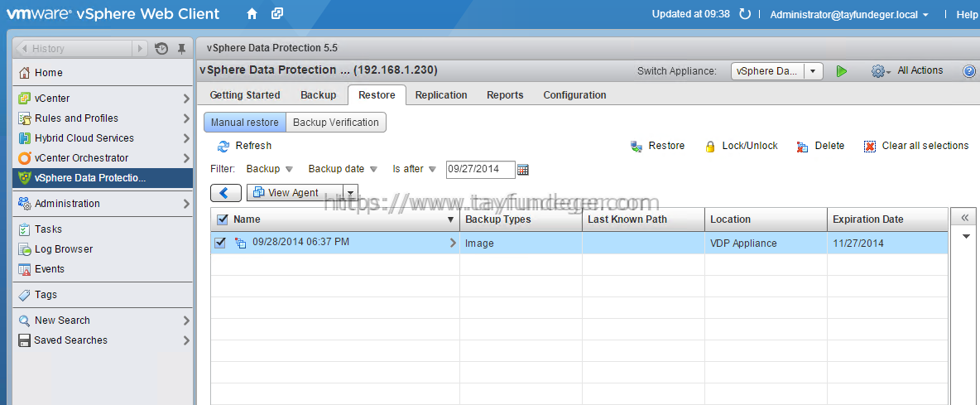Click the date filter input field
980x405 pixels.
point(481,170)
